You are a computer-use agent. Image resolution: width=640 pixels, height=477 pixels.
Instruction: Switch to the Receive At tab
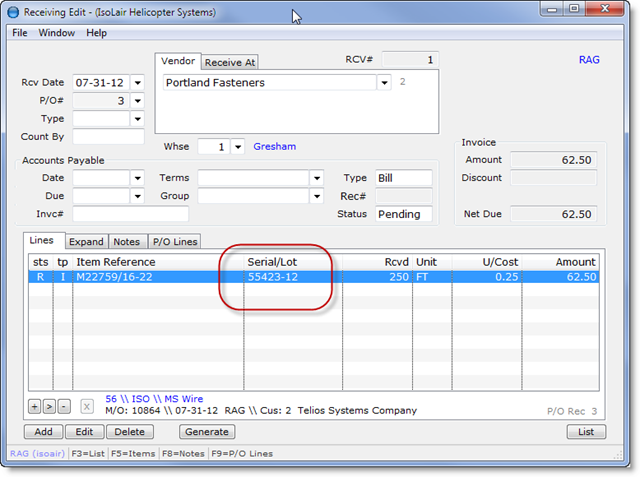pyautogui.click(x=230, y=62)
